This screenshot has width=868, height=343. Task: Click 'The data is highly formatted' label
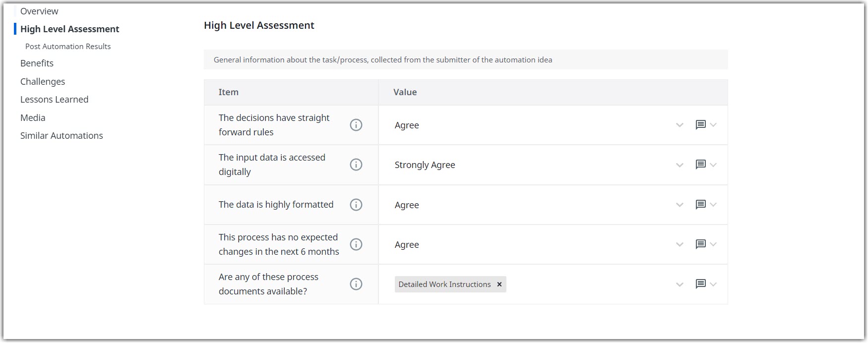pos(276,205)
